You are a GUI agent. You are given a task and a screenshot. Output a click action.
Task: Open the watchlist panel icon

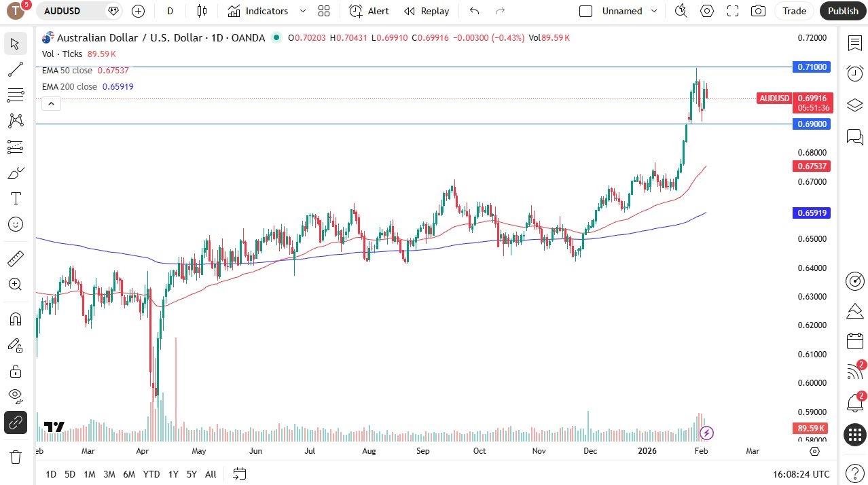point(854,43)
